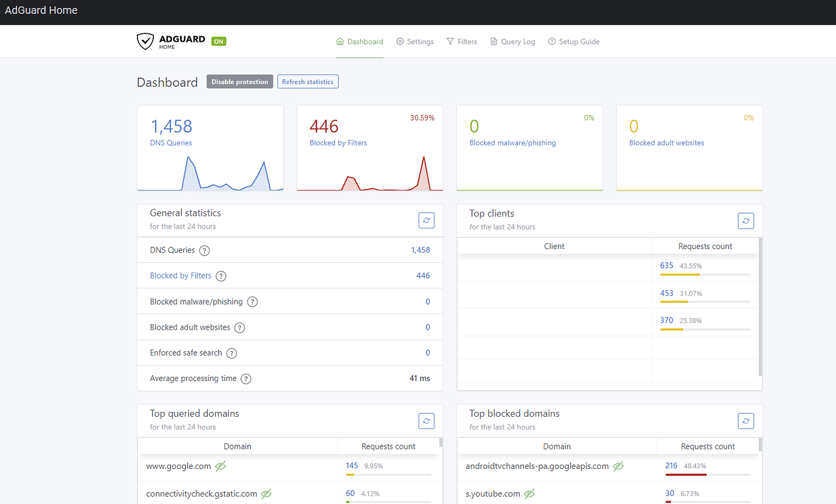Toggle eye icon for androidtvchannels-pa.googleapis.com

pos(618,466)
